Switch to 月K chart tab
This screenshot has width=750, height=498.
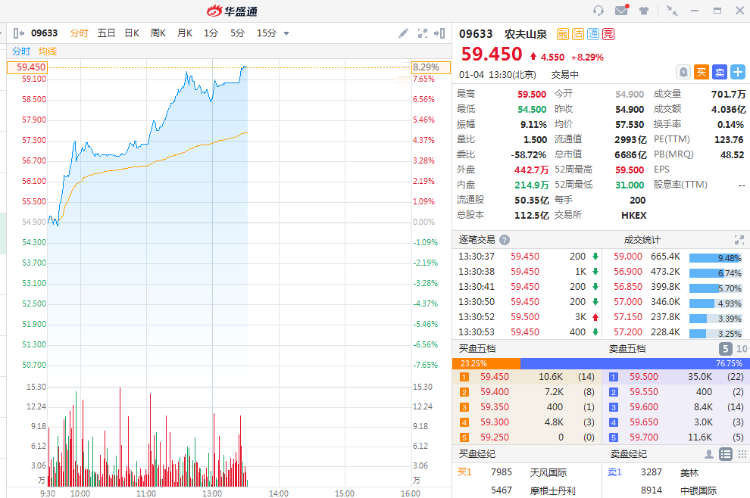tap(185, 33)
